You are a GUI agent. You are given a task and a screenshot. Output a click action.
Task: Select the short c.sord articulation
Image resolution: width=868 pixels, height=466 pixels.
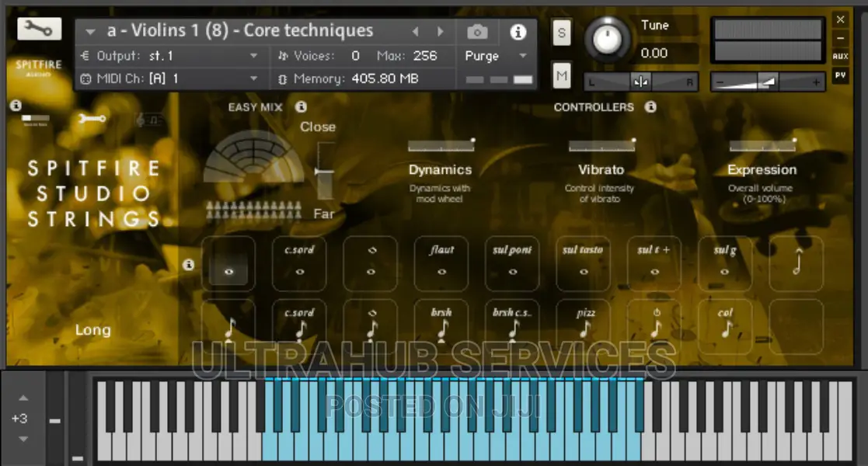[x=299, y=326]
